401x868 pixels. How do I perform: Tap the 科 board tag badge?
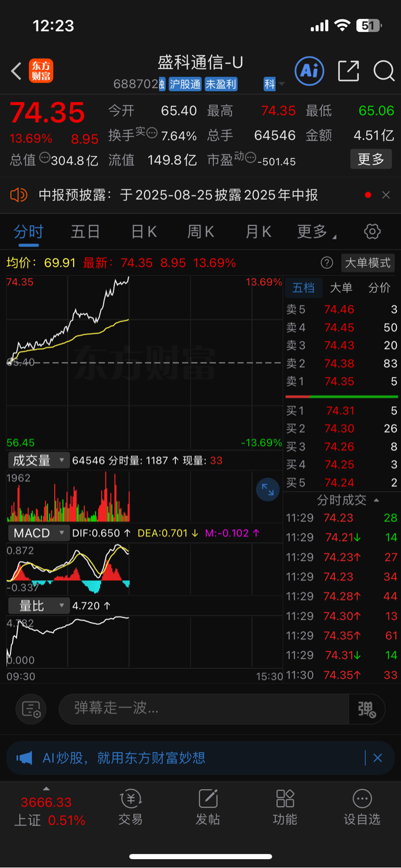coord(269,84)
